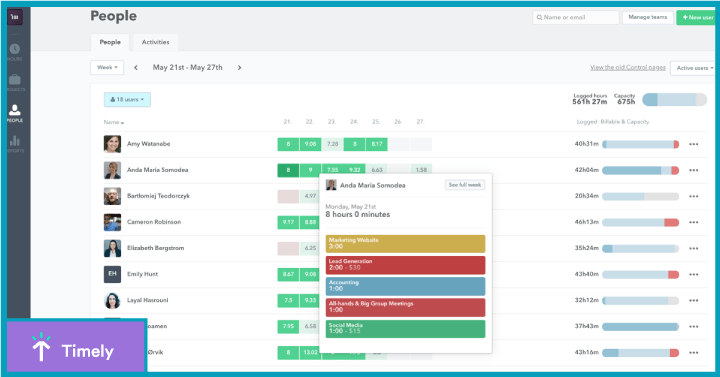The width and height of the screenshot is (720, 377).
Task: Expand the Week range dropdown
Action: tap(107, 68)
